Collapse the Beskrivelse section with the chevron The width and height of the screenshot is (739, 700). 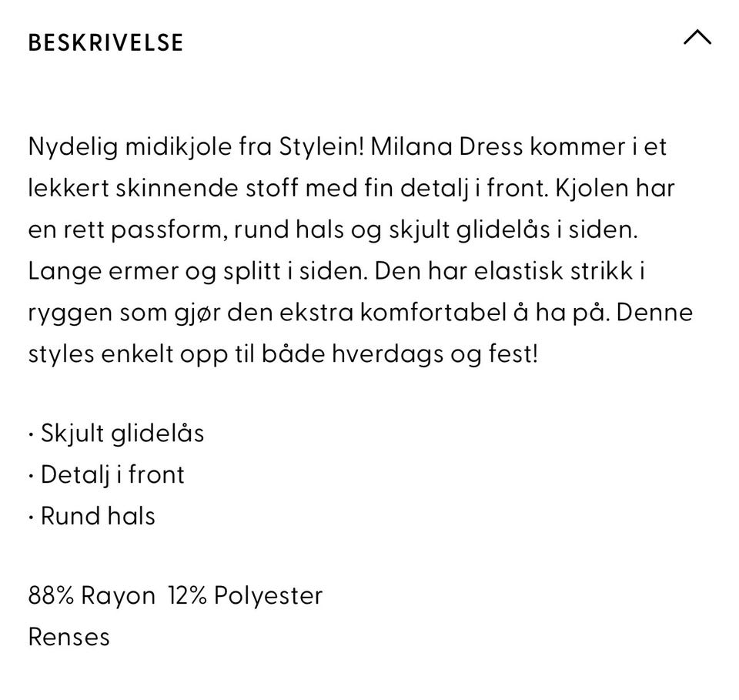(x=697, y=37)
